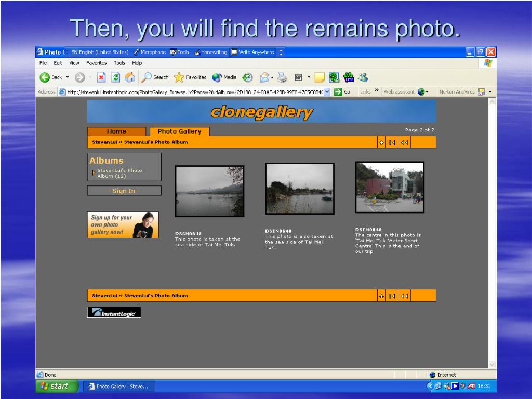
Task: Open the Help menu
Action: (137, 63)
